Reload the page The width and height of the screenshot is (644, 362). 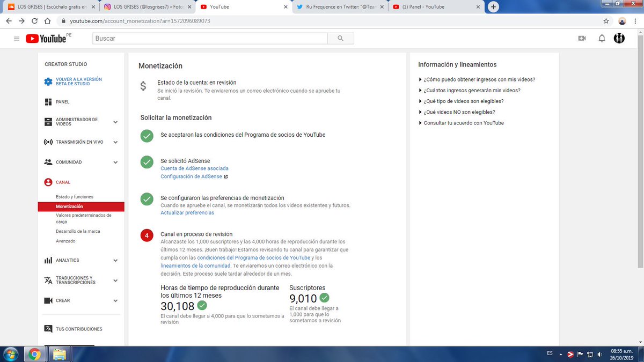34,21
